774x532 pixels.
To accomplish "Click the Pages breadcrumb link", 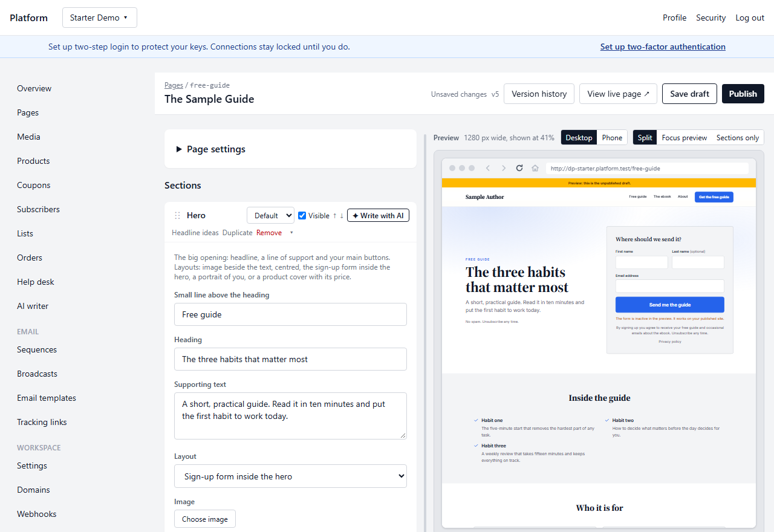I will coord(174,85).
